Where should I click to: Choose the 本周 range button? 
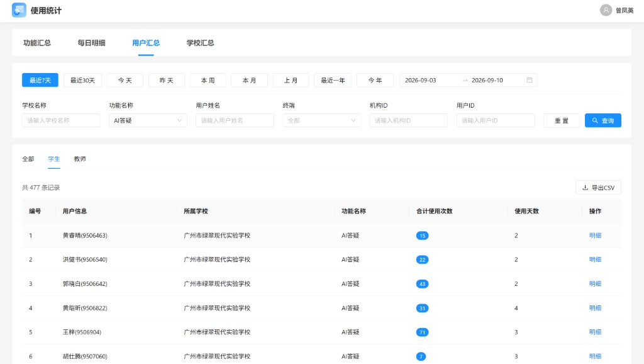click(208, 80)
